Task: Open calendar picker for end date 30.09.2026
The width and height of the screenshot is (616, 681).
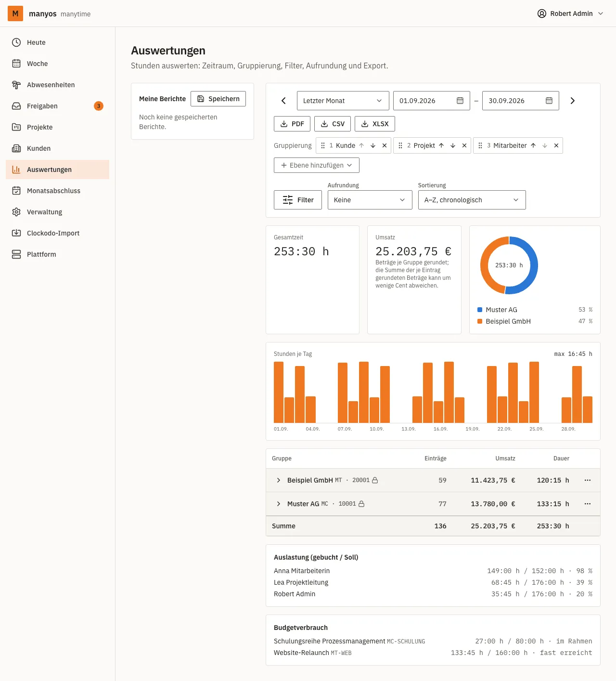Action: 549,101
